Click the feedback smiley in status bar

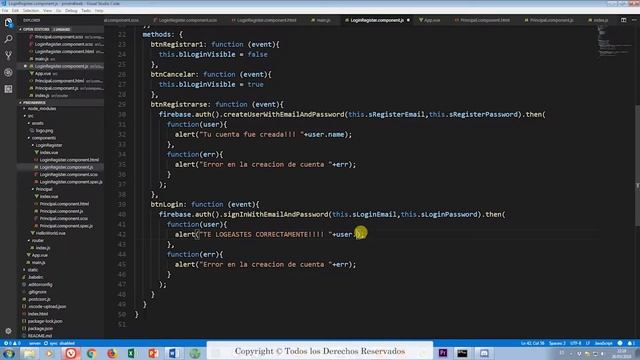620,343
